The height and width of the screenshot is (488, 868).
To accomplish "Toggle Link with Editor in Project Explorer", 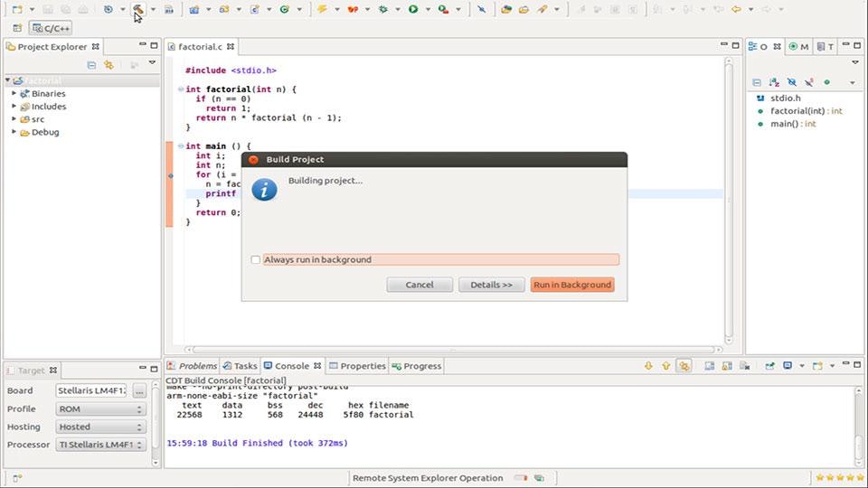I will pos(108,65).
